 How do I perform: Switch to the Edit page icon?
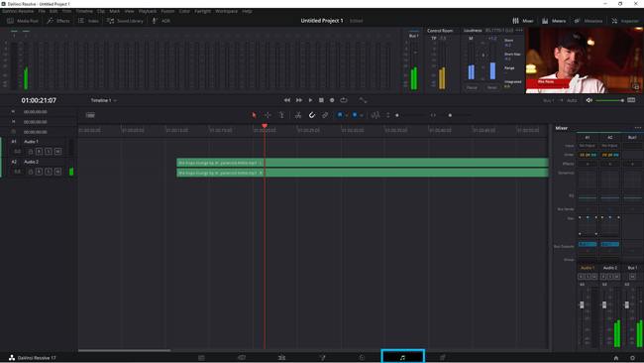(281, 358)
